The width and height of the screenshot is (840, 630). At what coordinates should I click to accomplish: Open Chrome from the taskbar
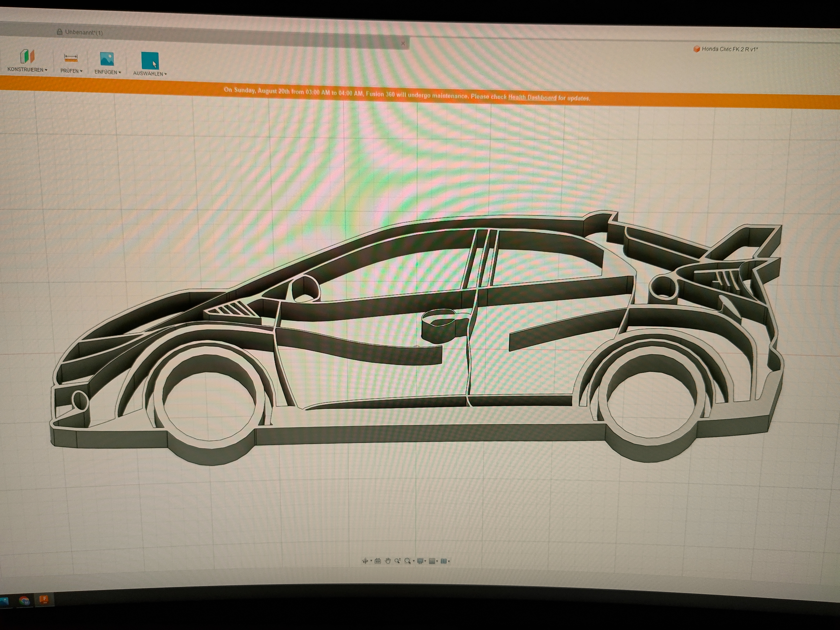pyautogui.click(x=24, y=601)
